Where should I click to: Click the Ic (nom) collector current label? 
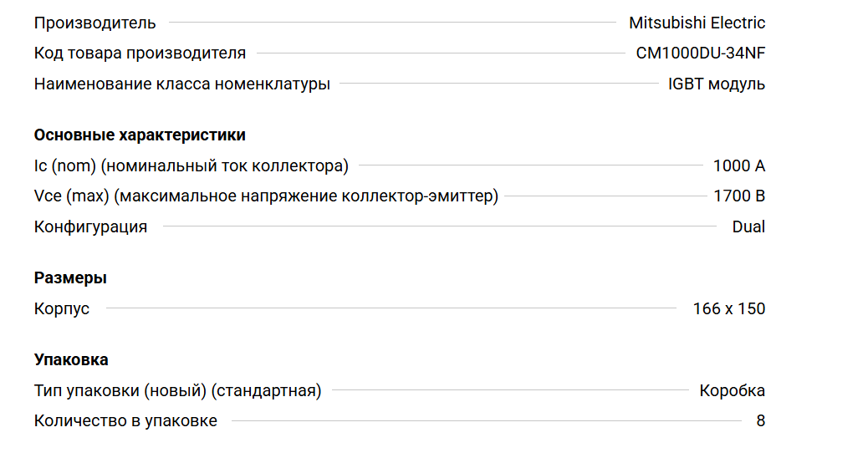click(191, 166)
